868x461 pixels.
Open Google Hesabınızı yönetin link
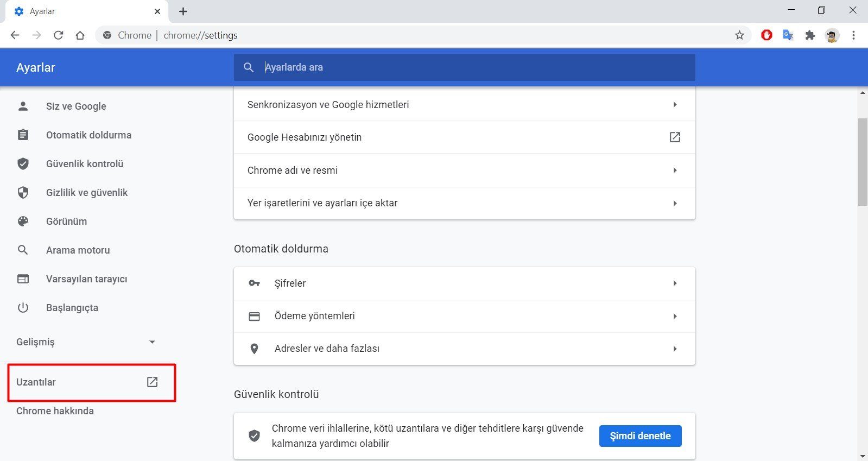point(465,137)
